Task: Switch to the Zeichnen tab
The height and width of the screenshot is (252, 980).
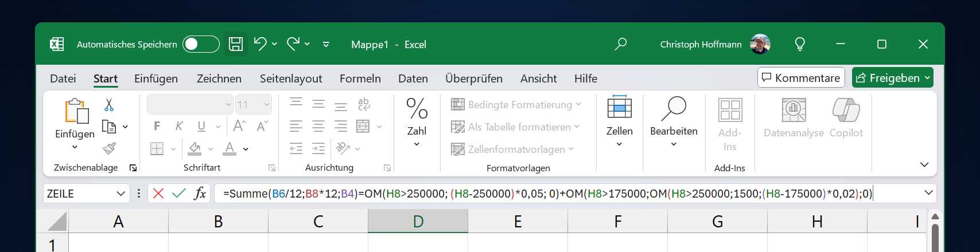Action: (219, 78)
